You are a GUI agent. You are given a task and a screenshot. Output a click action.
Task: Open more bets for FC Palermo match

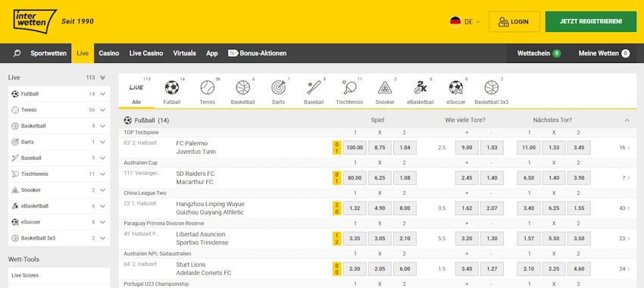[625, 148]
